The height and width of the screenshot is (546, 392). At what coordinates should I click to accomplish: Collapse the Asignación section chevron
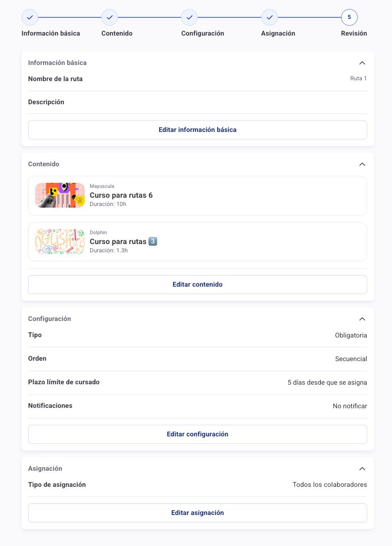pyautogui.click(x=362, y=469)
